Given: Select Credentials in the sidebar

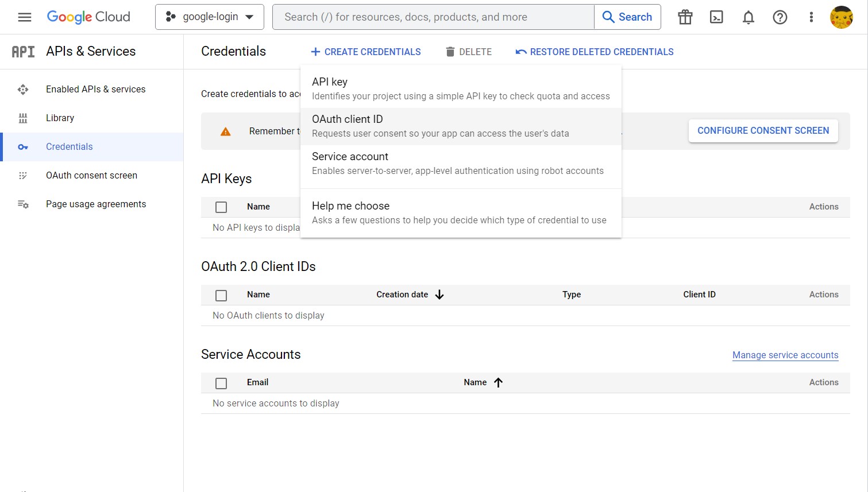Looking at the screenshot, I should [x=92, y=147].
